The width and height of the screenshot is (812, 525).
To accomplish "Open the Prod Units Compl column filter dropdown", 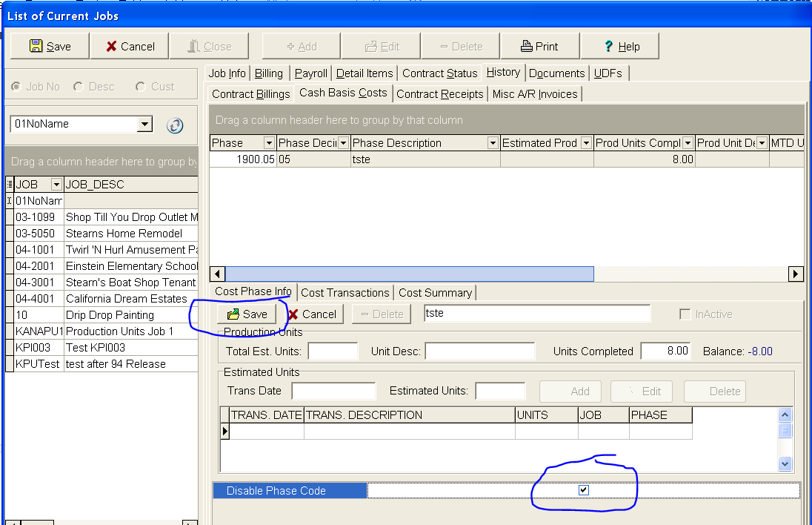I will [x=688, y=143].
